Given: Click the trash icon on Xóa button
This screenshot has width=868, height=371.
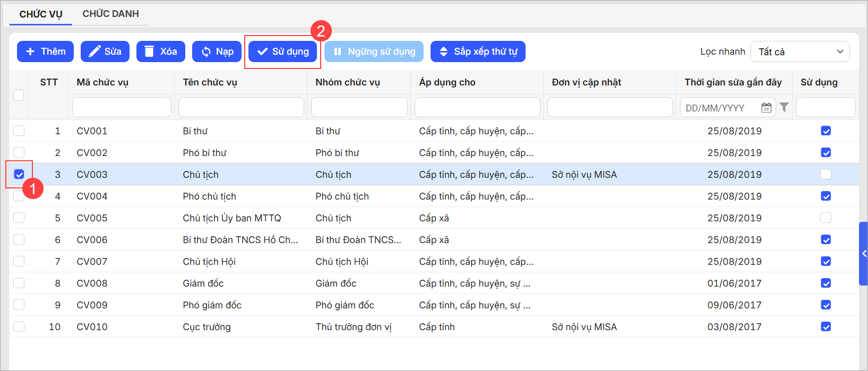Looking at the screenshot, I should tap(149, 51).
